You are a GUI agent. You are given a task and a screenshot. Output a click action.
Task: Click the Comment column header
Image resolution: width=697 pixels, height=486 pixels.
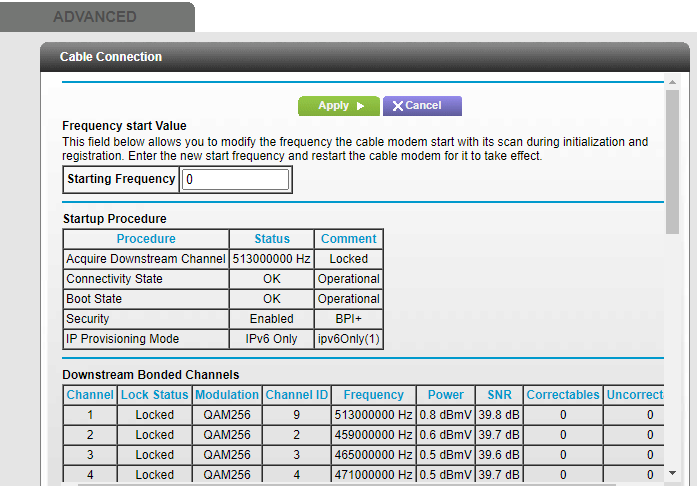pyautogui.click(x=348, y=239)
